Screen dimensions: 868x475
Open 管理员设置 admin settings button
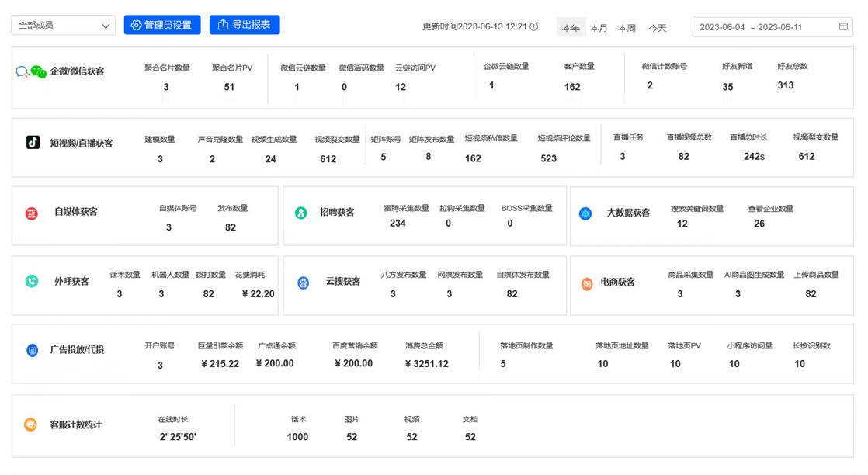click(x=161, y=25)
